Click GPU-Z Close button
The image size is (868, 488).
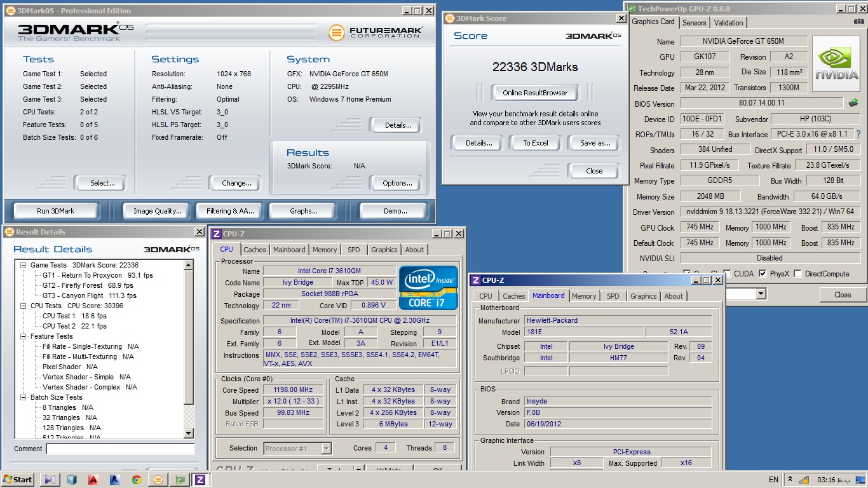[843, 295]
